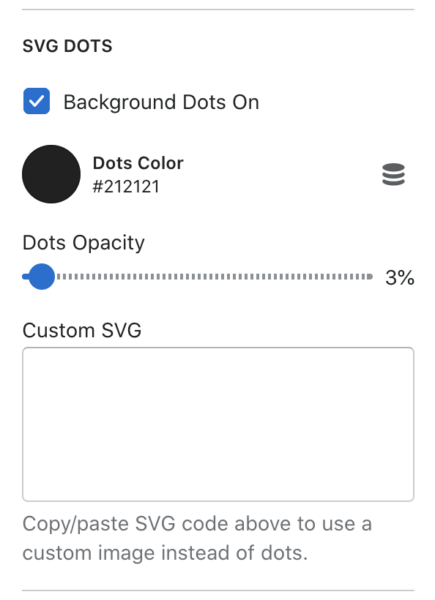Click the 'Background Dots On' label text
Image resolution: width=435 pixels, height=600 pixels.
pyautogui.click(x=161, y=102)
